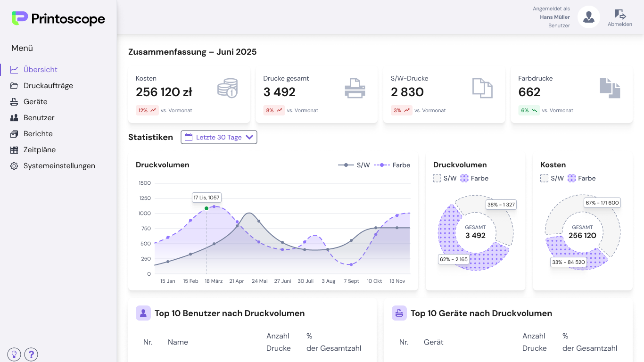Click the printer icon in Drucke gesamt card

point(355,88)
